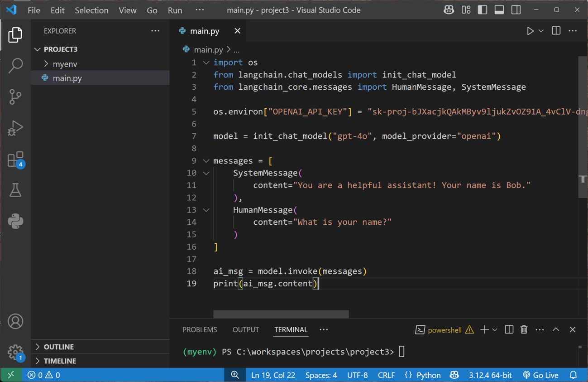The image size is (588, 382).
Task: Close the terminal panel
Action: click(573, 329)
